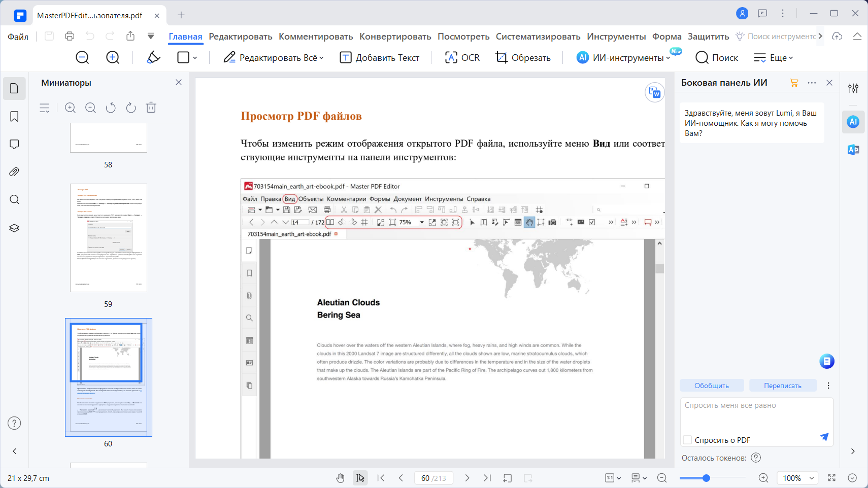868x488 pixels.
Task: Rotate thumbnails clockwise in Миниатюры panel
Action: pyautogui.click(x=131, y=108)
